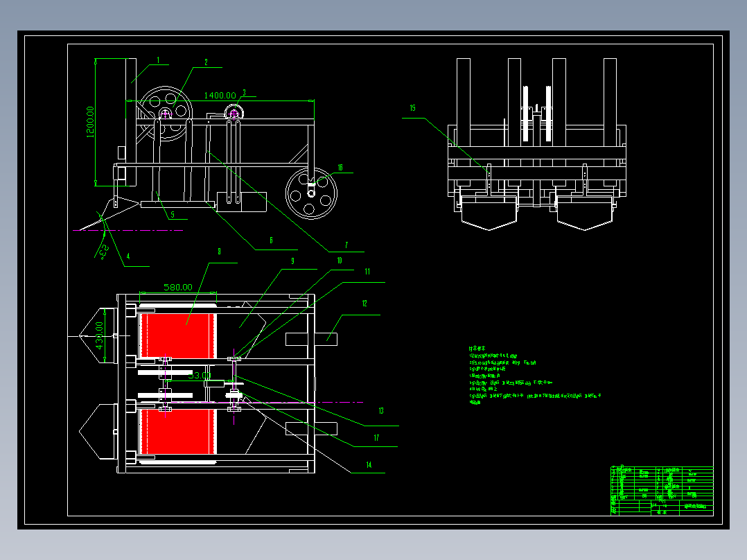Select part callout number 1

click(158, 60)
